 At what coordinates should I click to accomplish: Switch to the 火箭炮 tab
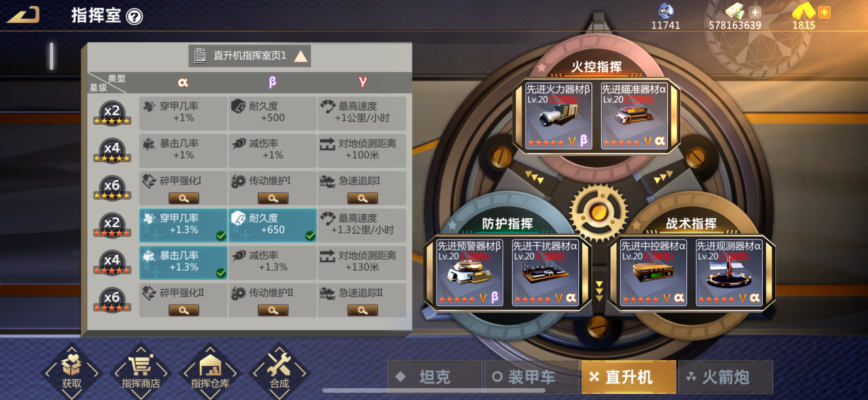[725, 377]
